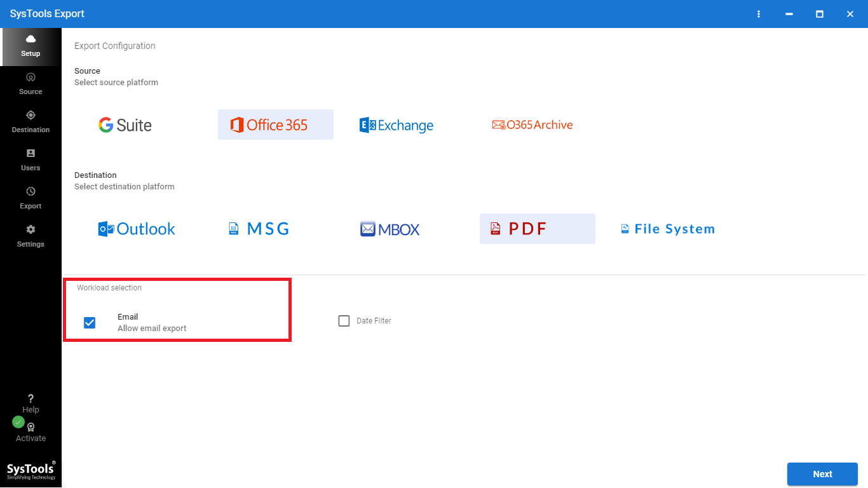Open the Settings sidebar section
The height and width of the screenshot is (488, 868).
click(31, 236)
